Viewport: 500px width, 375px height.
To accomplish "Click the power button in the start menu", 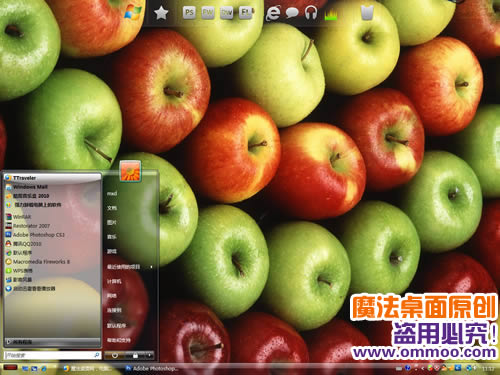I will pos(115,355).
